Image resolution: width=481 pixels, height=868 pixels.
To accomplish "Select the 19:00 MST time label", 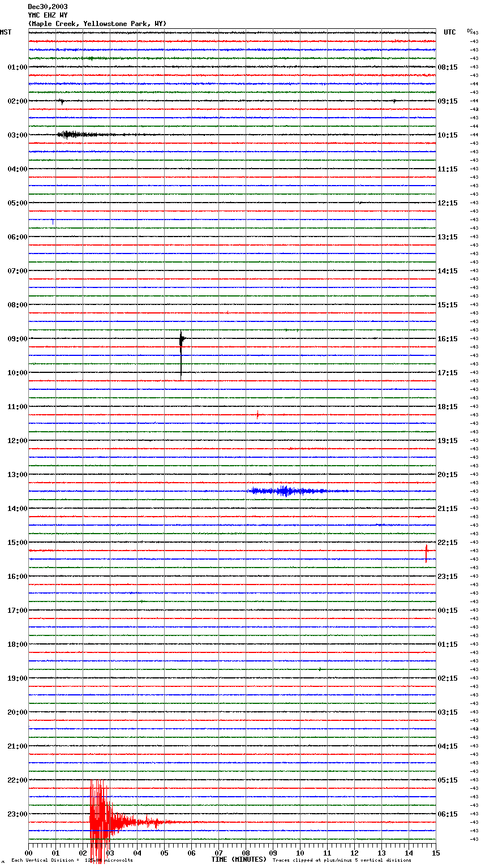I will [17, 678].
